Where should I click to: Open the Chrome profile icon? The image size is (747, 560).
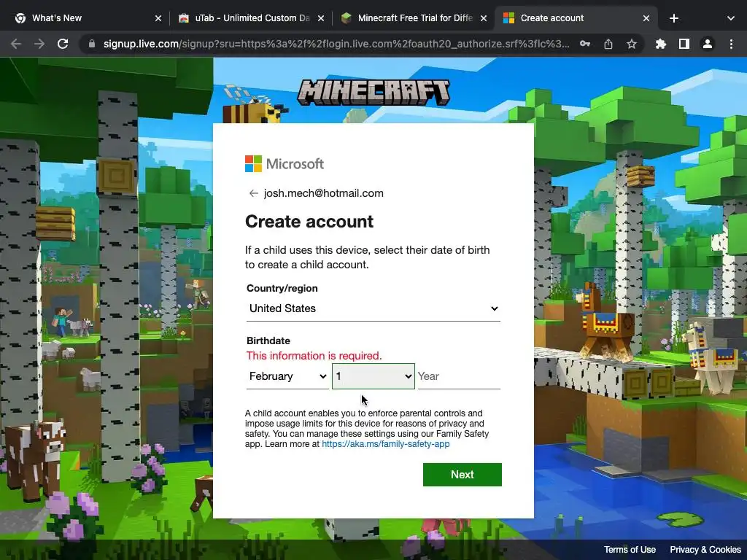pyautogui.click(x=708, y=44)
